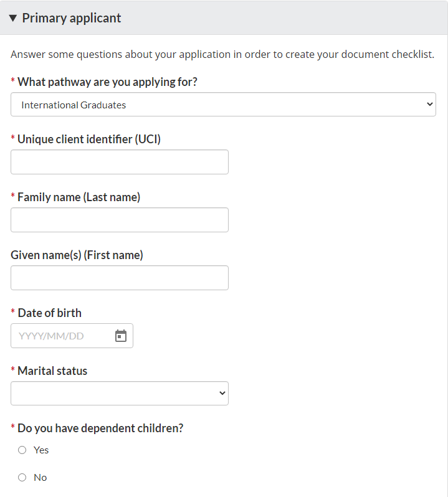Screen dimensions: 448x497
Task: Click the "Yes" text beside its radio button
Action: click(41, 450)
